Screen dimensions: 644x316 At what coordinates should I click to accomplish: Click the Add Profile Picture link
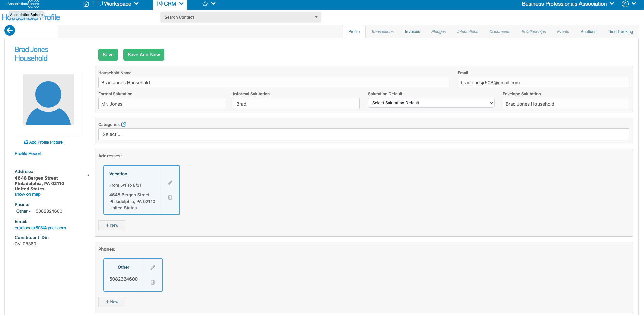pos(43,142)
